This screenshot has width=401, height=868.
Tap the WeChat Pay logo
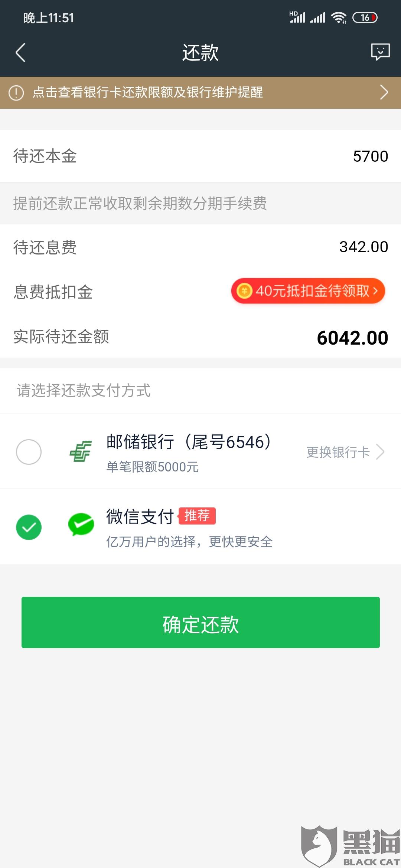click(x=81, y=525)
